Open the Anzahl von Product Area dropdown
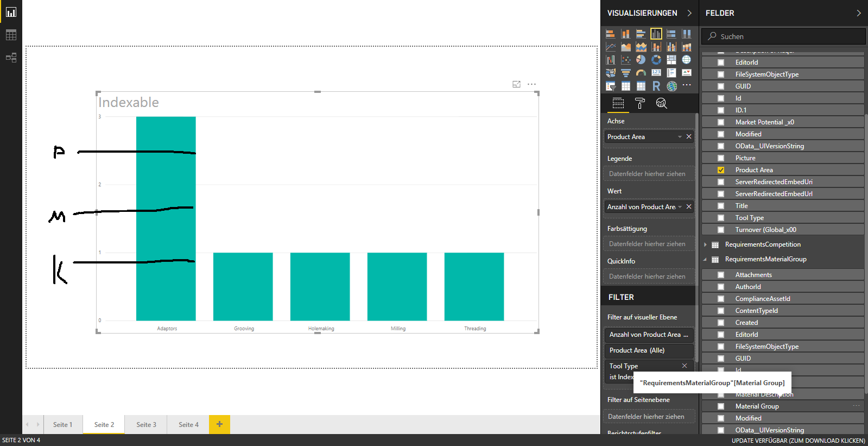Image resolution: width=868 pixels, height=446 pixels. click(680, 207)
